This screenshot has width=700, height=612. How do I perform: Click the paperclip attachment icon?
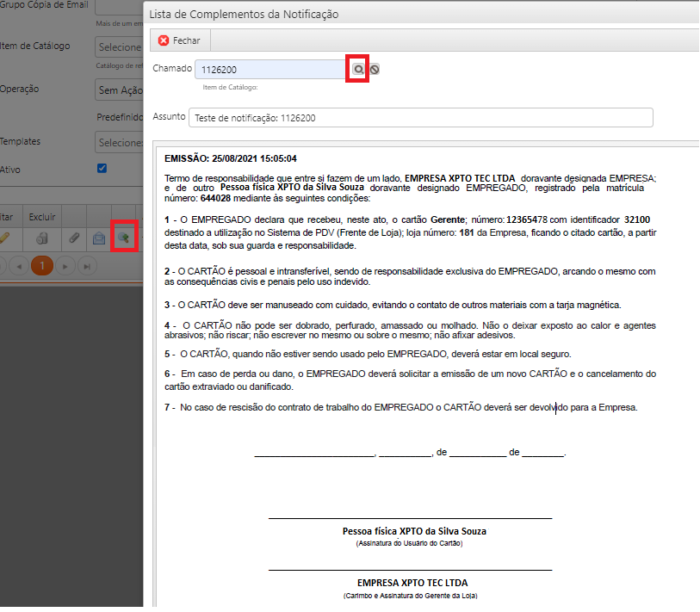74,238
